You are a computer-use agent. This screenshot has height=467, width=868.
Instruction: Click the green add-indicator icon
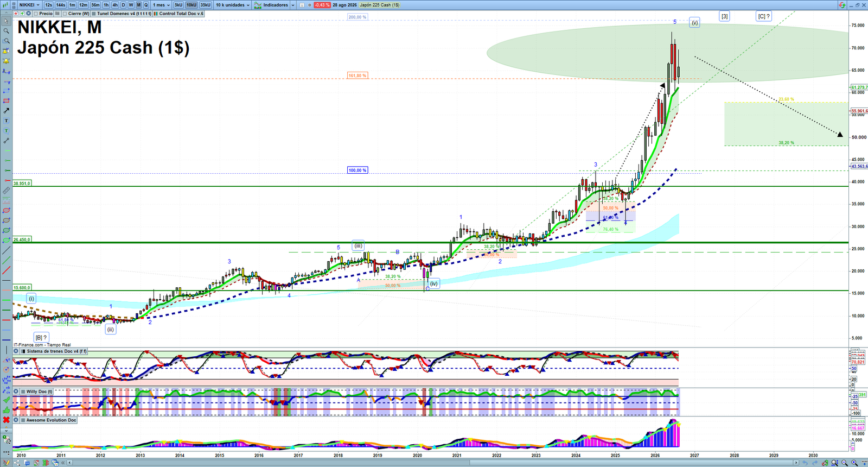22,14
